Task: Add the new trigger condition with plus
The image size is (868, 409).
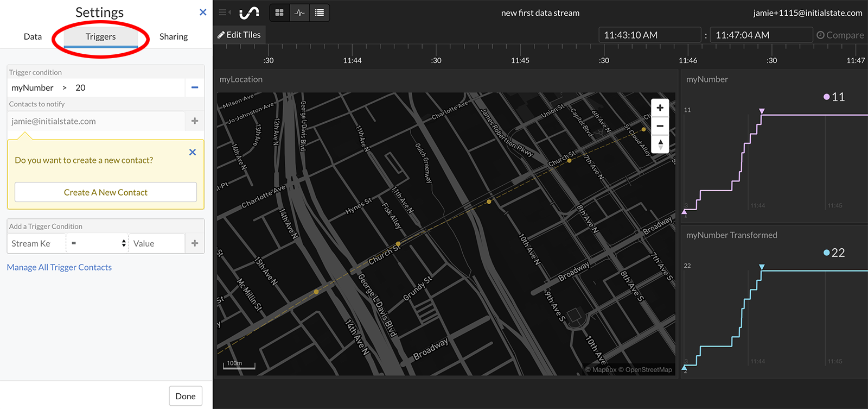Action: point(195,243)
